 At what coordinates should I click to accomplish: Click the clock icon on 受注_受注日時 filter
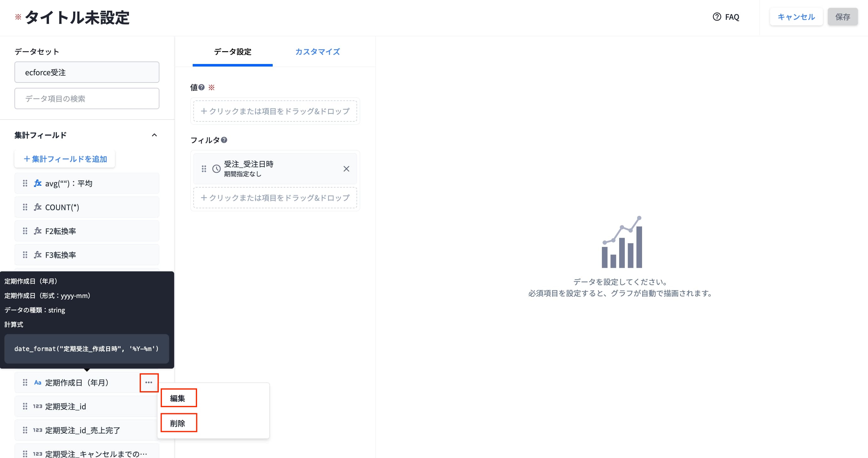[x=216, y=169]
